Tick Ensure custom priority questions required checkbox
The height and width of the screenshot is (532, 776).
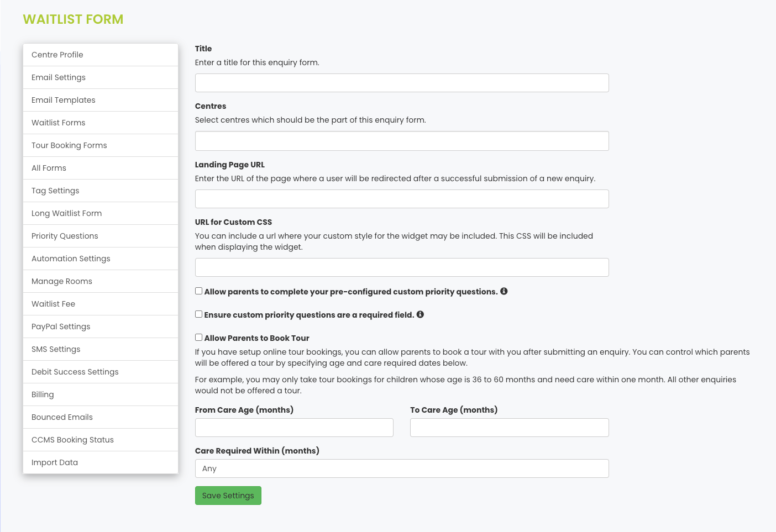(x=198, y=314)
